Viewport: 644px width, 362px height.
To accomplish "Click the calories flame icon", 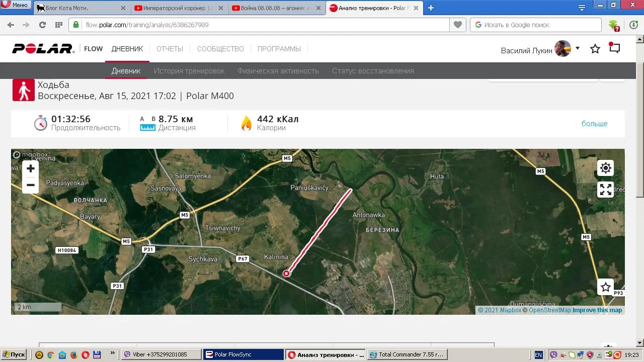I will click(x=247, y=123).
